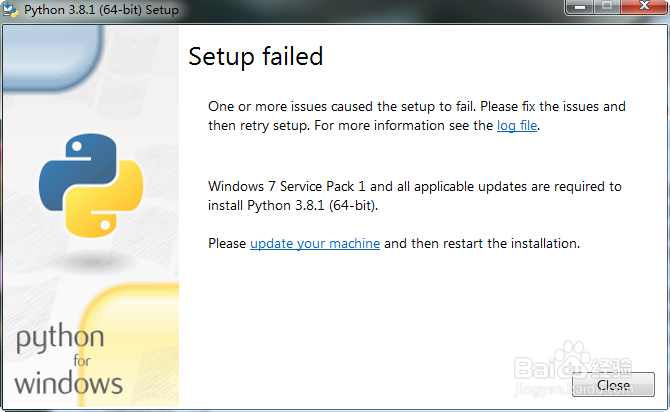This screenshot has height=412, width=670.
Task: Follow the 'update your machine' link
Action: pyautogui.click(x=314, y=243)
